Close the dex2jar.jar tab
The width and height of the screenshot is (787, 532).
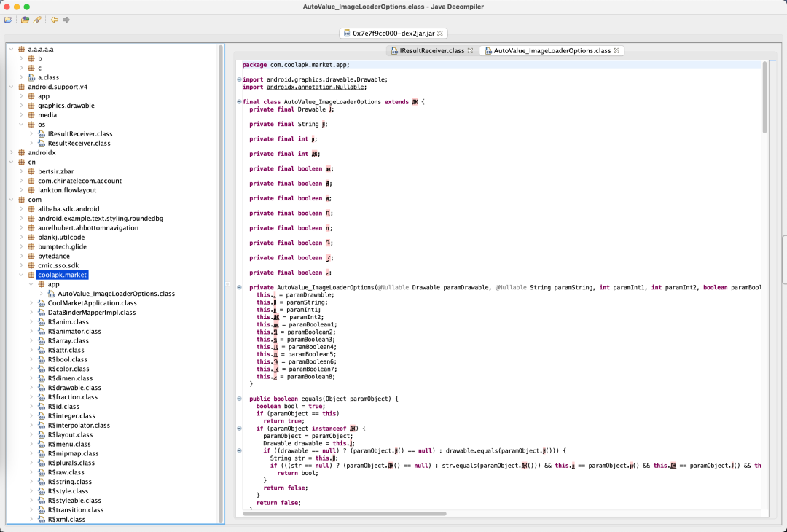440,33
